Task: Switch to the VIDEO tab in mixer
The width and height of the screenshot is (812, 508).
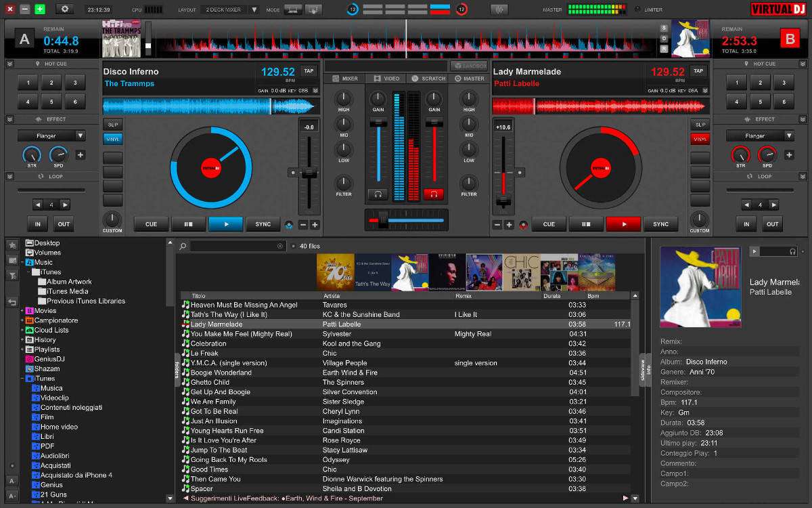Action: tap(386, 79)
